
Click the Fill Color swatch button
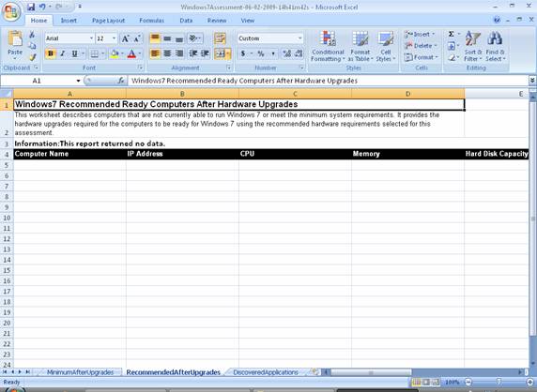(115, 53)
